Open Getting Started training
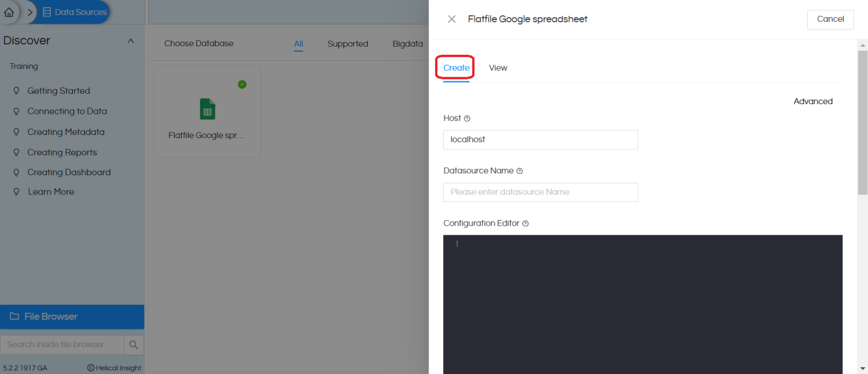 point(58,91)
